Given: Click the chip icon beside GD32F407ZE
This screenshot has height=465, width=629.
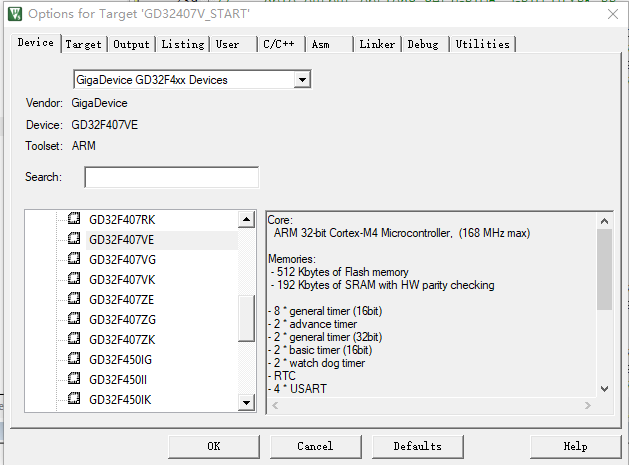Looking at the screenshot, I should 74,298.
